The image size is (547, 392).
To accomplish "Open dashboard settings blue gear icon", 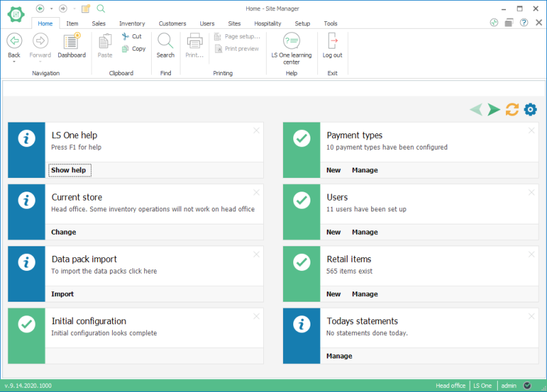I will coord(531,109).
